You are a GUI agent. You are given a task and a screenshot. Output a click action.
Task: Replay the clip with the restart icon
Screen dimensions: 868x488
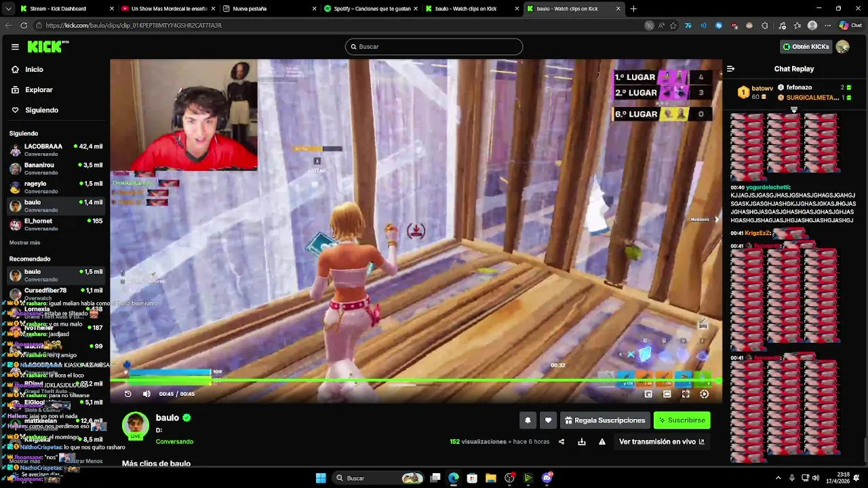pyautogui.click(x=127, y=394)
